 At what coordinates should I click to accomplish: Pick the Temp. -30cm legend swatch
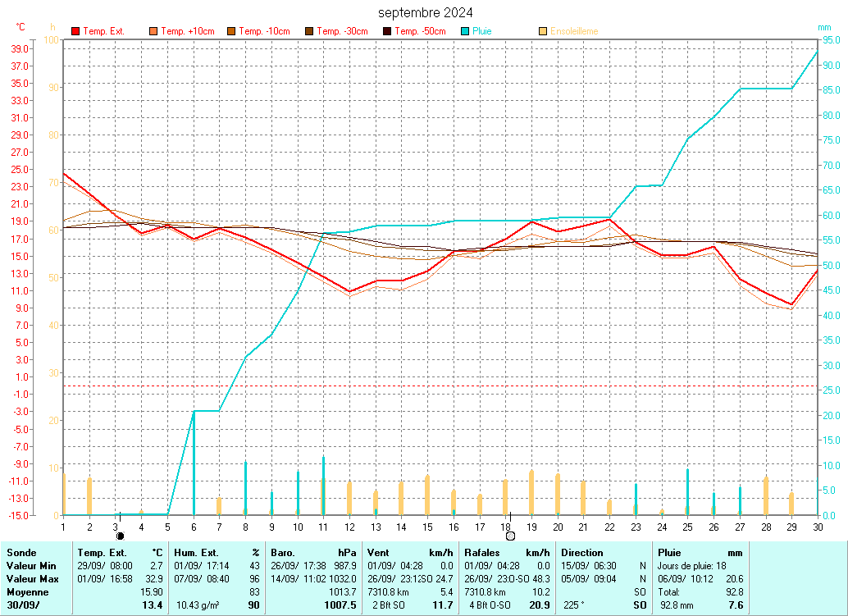coord(309,31)
